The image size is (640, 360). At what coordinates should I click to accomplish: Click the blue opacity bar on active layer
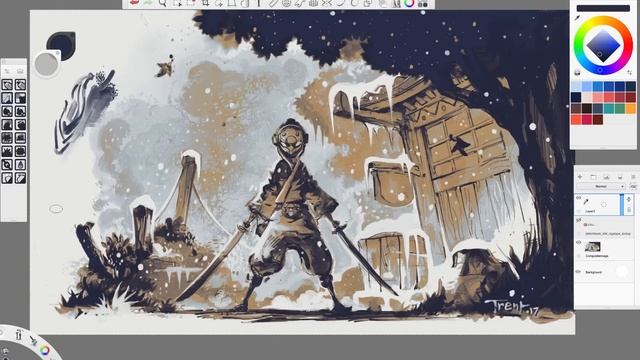(622, 204)
